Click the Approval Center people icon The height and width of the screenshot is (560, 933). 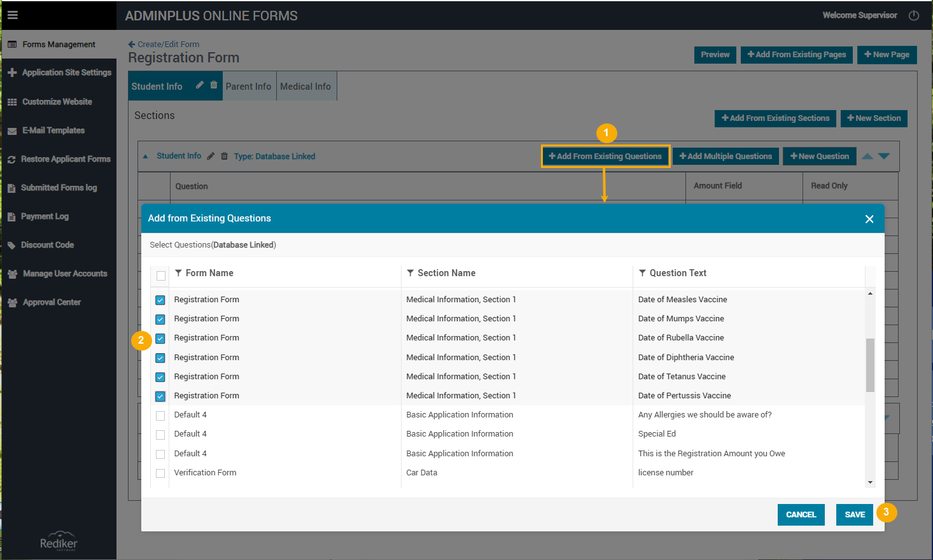coord(13,303)
